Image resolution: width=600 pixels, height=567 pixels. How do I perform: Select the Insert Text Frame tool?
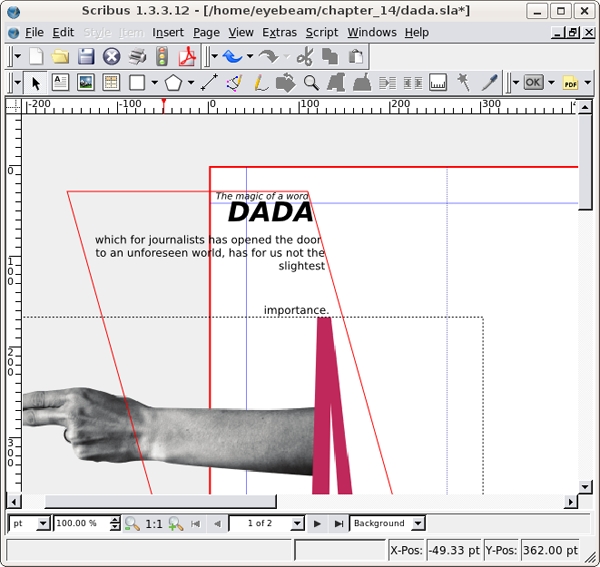(60, 83)
